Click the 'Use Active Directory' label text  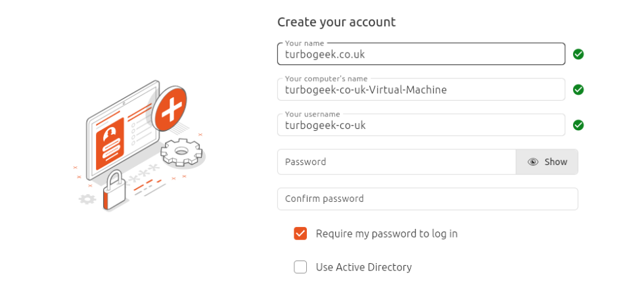(363, 267)
